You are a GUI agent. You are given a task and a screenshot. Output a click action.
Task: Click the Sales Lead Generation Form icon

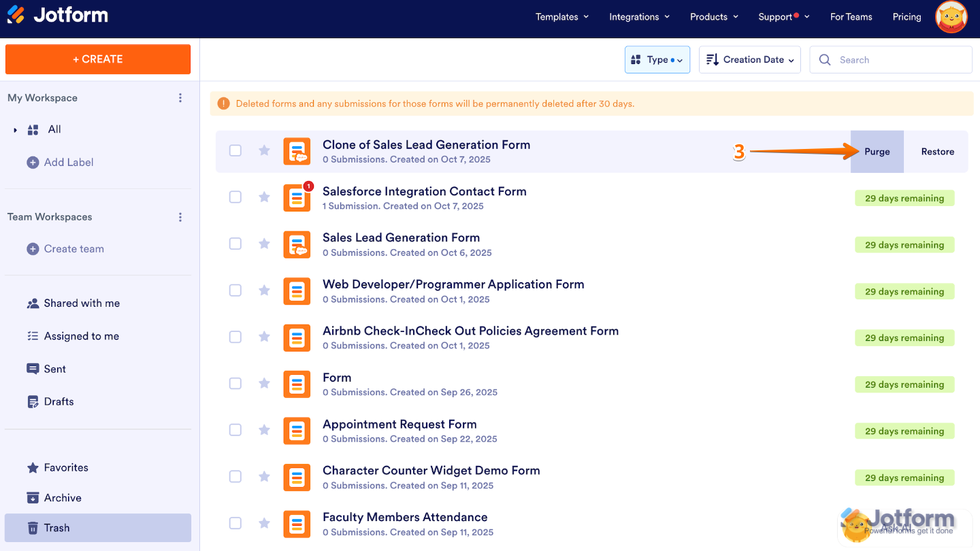(297, 244)
